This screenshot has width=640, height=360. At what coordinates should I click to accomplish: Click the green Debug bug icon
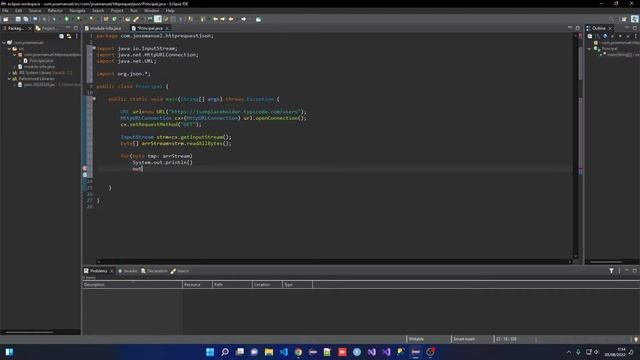[x=54, y=19]
